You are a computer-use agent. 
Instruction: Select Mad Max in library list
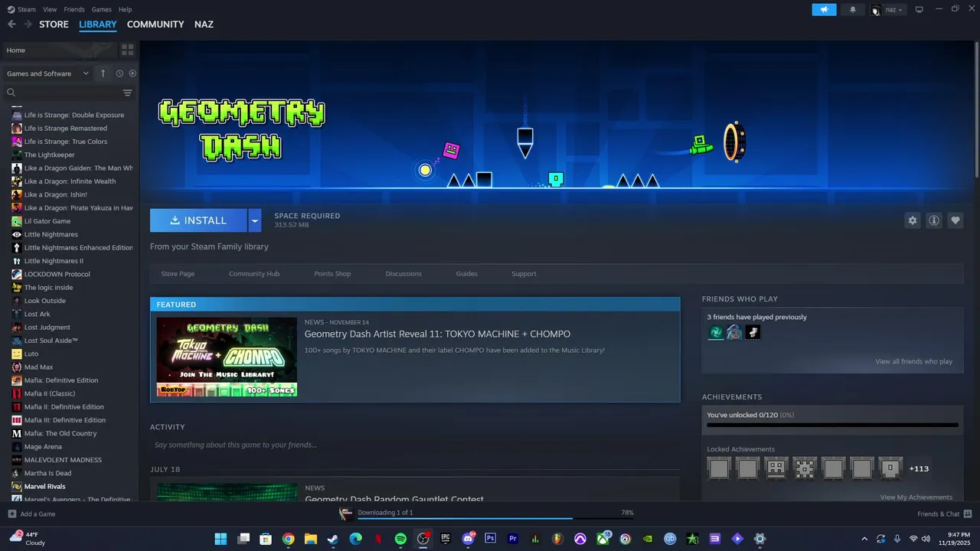(x=38, y=367)
